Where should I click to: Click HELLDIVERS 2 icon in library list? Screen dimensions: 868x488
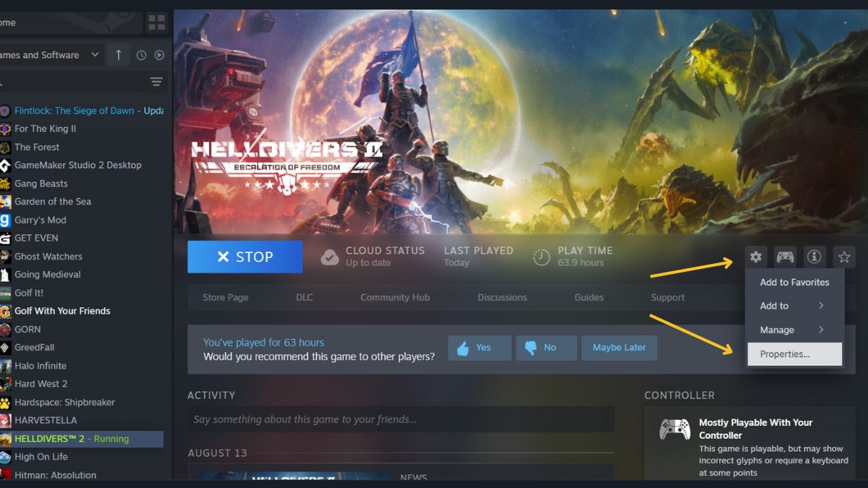(5, 439)
